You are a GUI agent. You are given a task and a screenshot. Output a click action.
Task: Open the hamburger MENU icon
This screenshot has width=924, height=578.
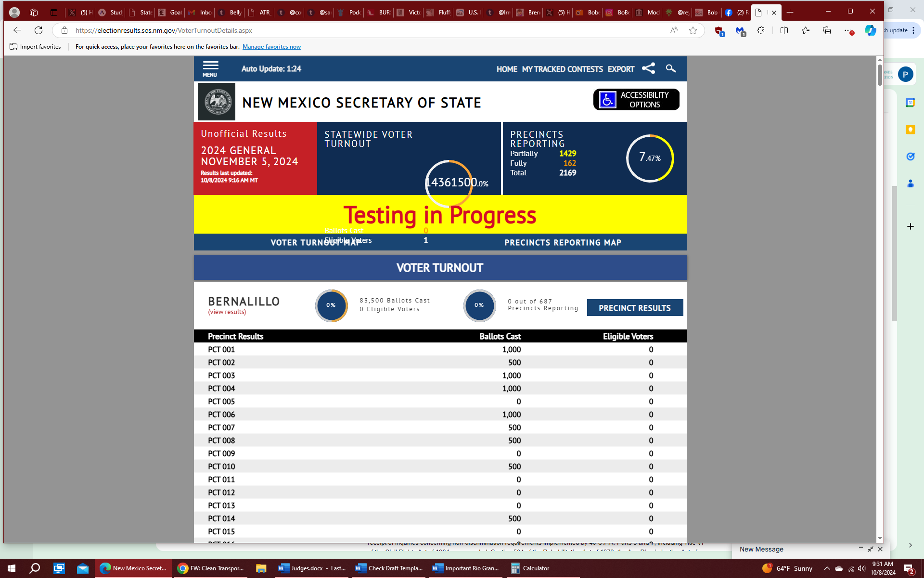click(x=210, y=68)
